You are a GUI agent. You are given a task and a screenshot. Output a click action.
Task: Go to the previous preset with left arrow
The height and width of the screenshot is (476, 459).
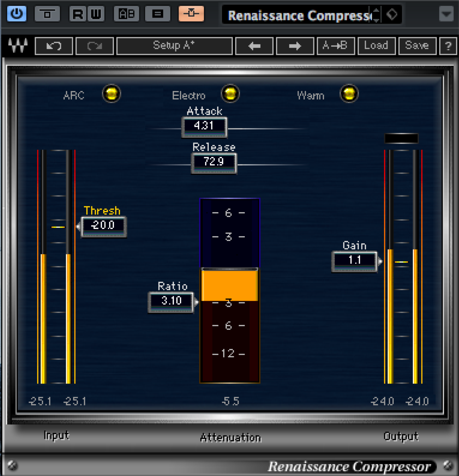click(x=254, y=46)
